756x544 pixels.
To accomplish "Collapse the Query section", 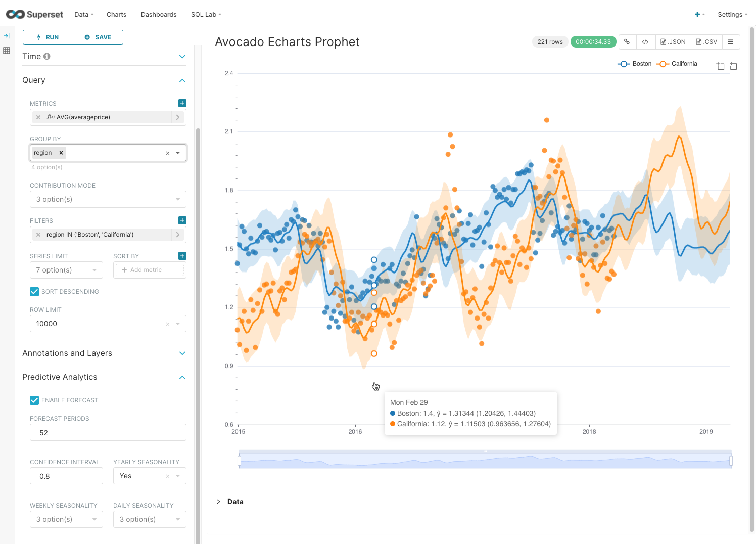I will [181, 80].
